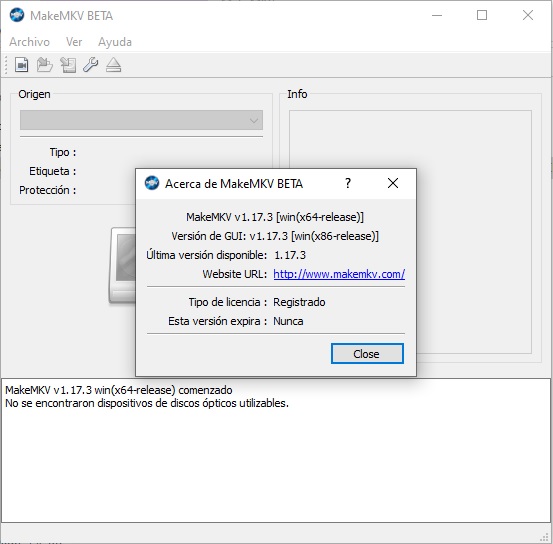
Task: Open the Archivo menu
Action: [x=29, y=42]
